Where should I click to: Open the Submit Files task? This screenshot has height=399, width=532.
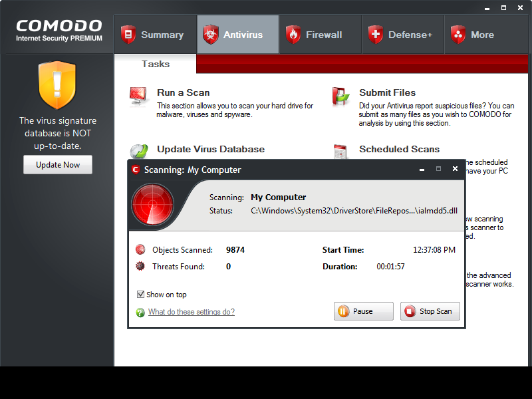(387, 92)
